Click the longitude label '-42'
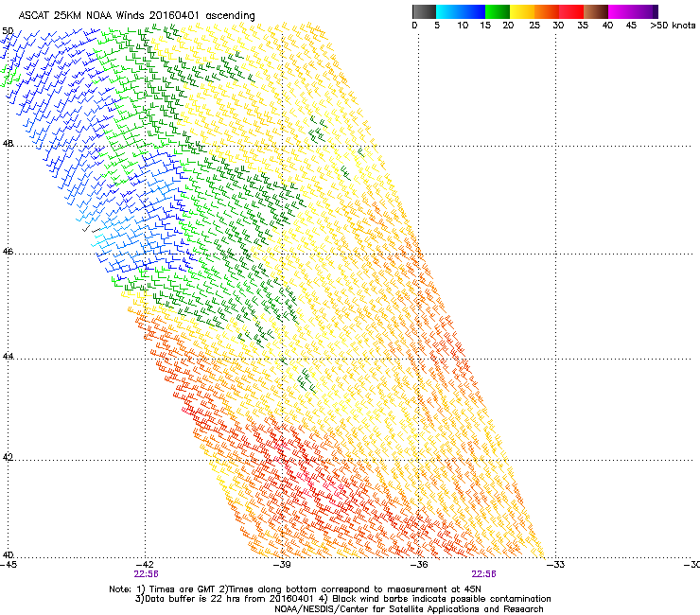700x615 pixels. 145,565
